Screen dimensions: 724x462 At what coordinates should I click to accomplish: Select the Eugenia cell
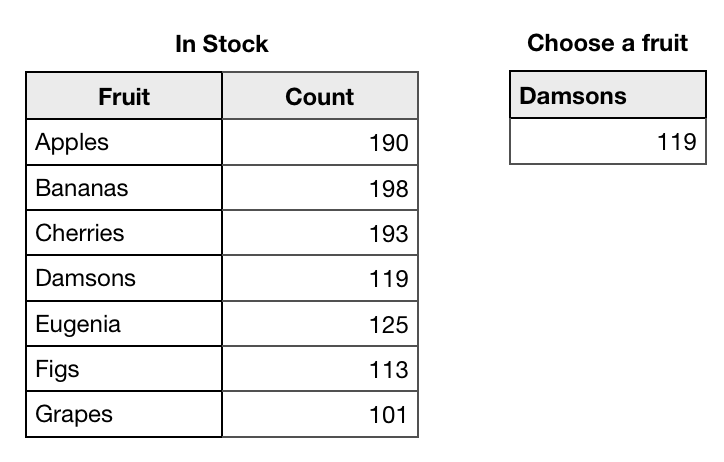click(x=124, y=324)
